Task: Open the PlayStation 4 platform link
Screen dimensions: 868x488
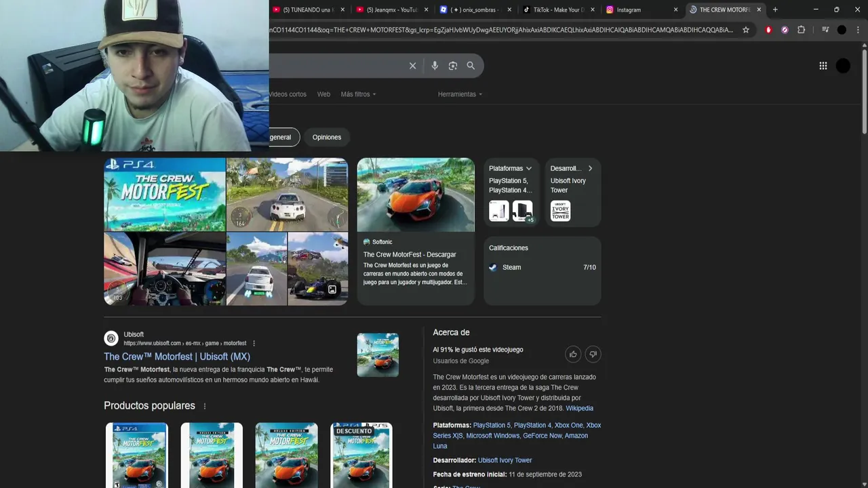Action: [532, 426]
